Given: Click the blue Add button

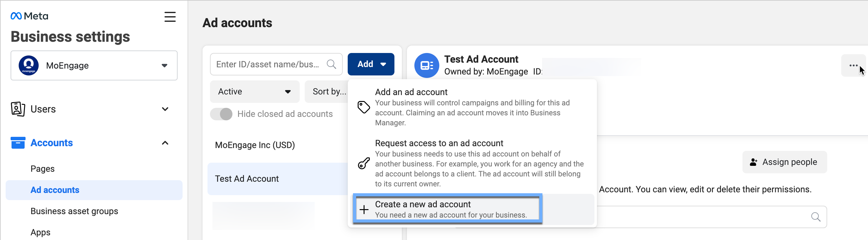Looking at the screenshot, I should pos(371,64).
